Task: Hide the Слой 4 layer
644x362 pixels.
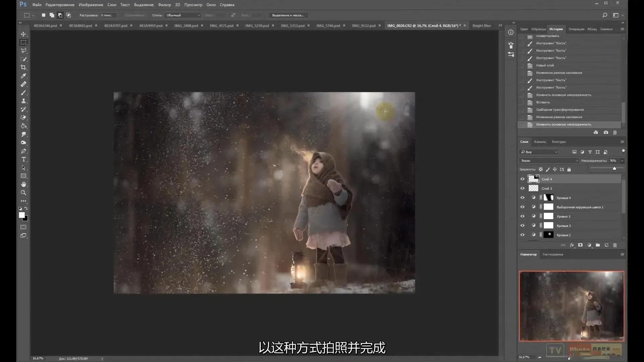Action: [522, 179]
